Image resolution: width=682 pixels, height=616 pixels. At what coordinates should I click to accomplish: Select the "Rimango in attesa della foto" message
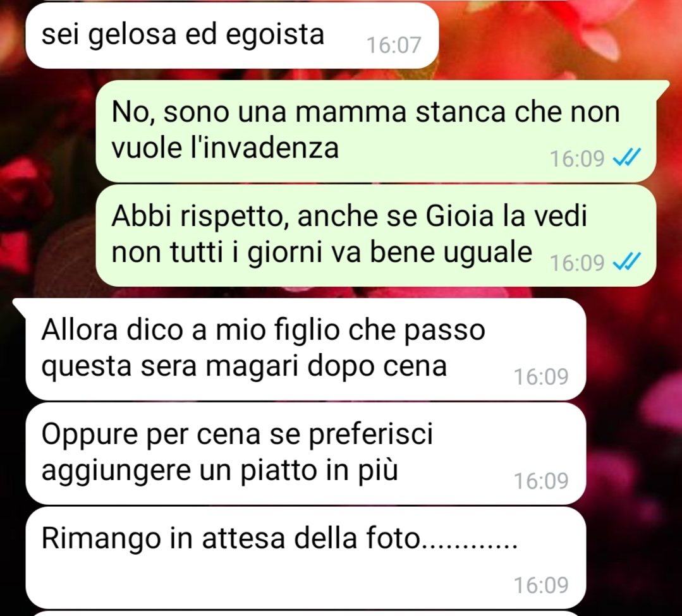pyautogui.click(x=306, y=558)
